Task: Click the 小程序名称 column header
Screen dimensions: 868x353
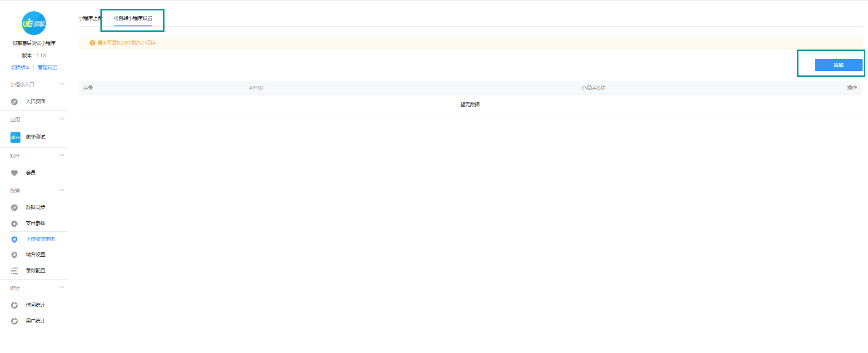Action: [593, 88]
